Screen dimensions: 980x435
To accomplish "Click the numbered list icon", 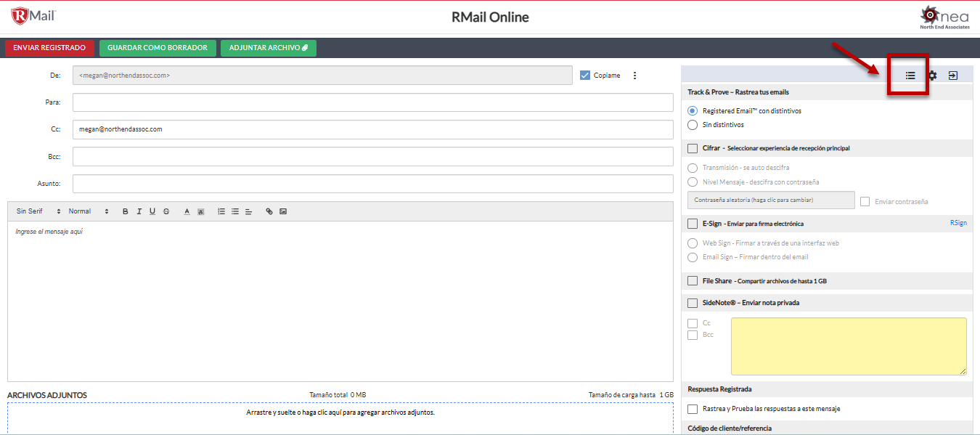I will click(221, 211).
